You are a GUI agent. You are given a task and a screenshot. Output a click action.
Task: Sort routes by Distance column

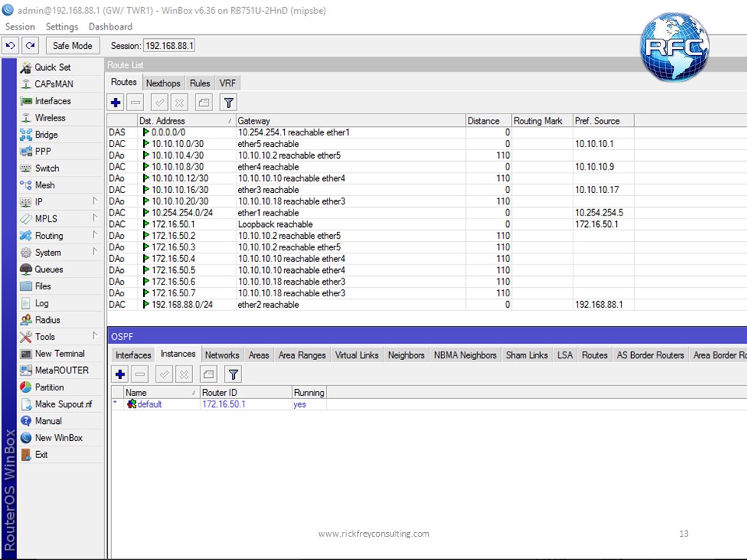(x=489, y=121)
